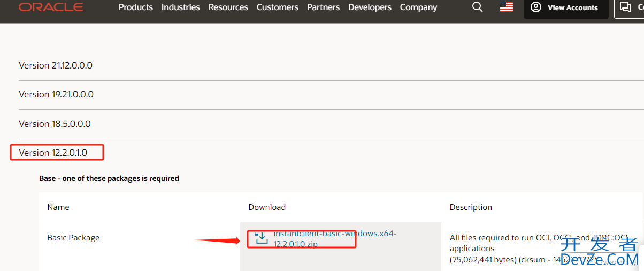
Task: Open the Resources menu
Action: (228, 7)
